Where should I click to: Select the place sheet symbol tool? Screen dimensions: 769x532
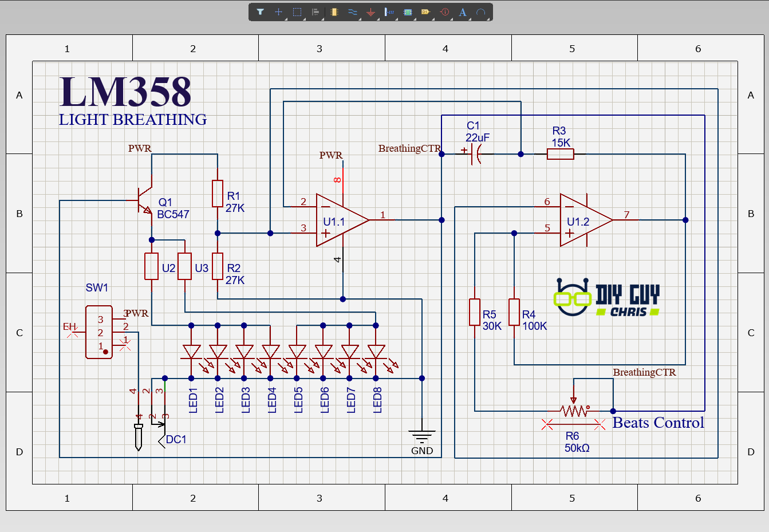(x=407, y=11)
